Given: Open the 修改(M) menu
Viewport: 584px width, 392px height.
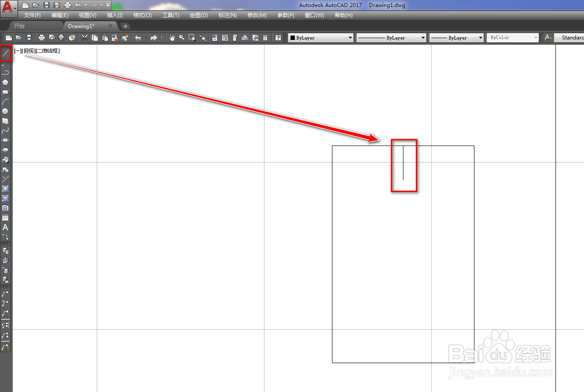Looking at the screenshot, I should [257, 15].
